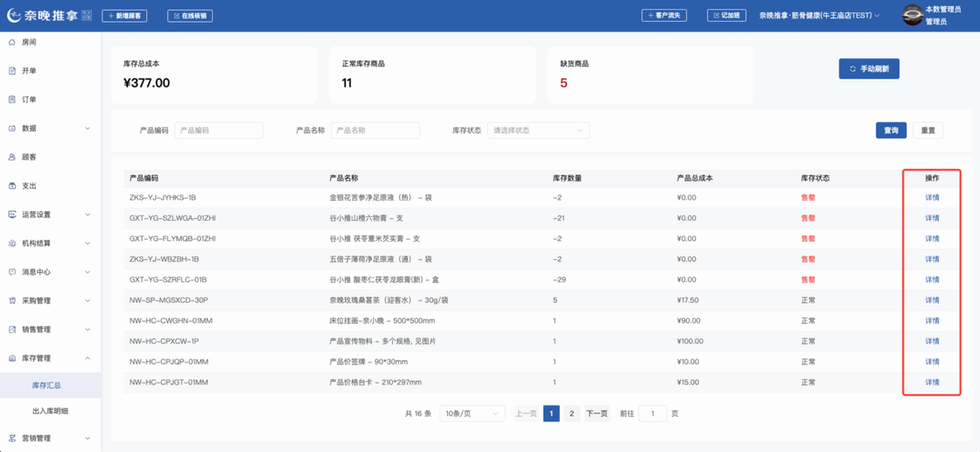Open 出入库明细 submenu item
This screenshot has height=452, width=980.
click(51, 412)
